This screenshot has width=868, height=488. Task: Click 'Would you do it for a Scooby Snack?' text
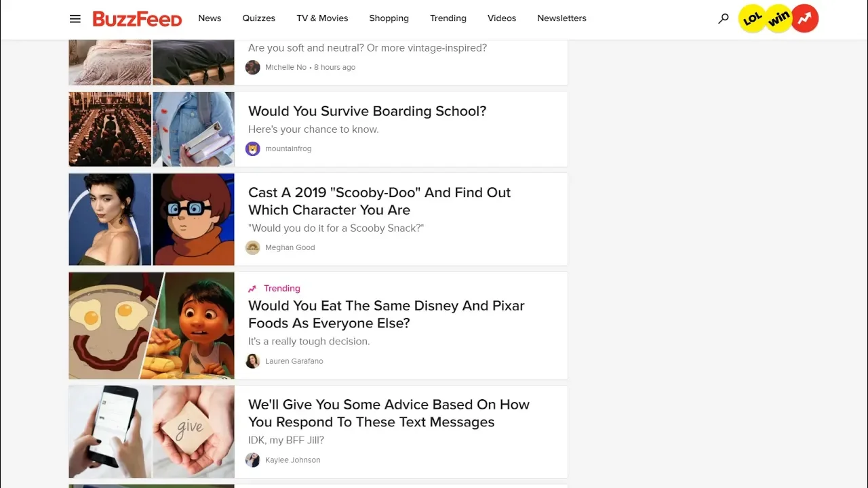tap(336, 228)
